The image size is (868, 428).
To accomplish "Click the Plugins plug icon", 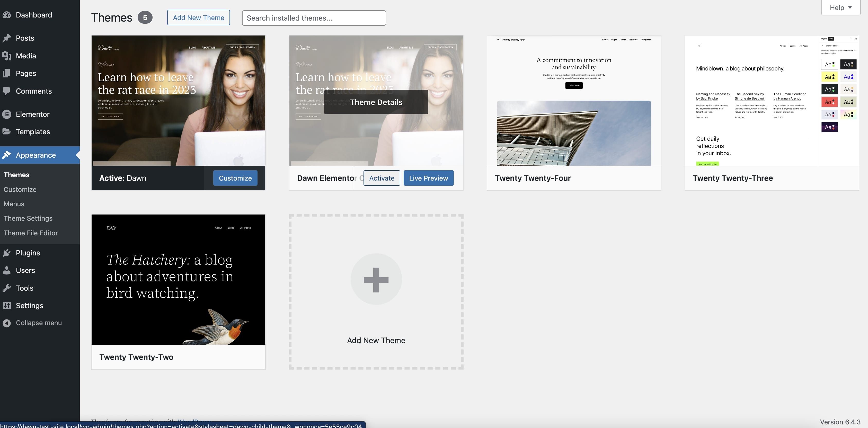I will pyautogui.click(x=7, y=253).
